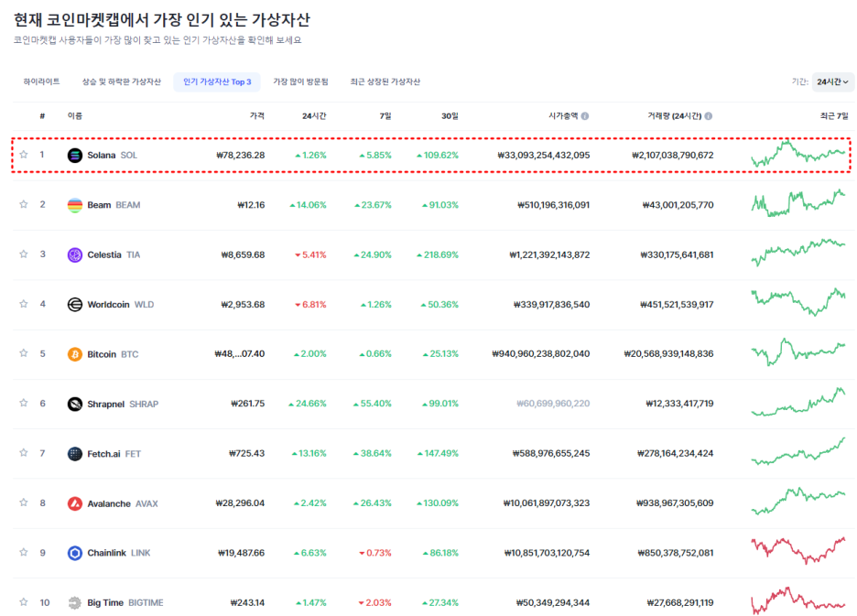The width and height of the screenshot is (857, 616).
Task: Click the Celestia coin logo
Action: (x=75, y=254)
